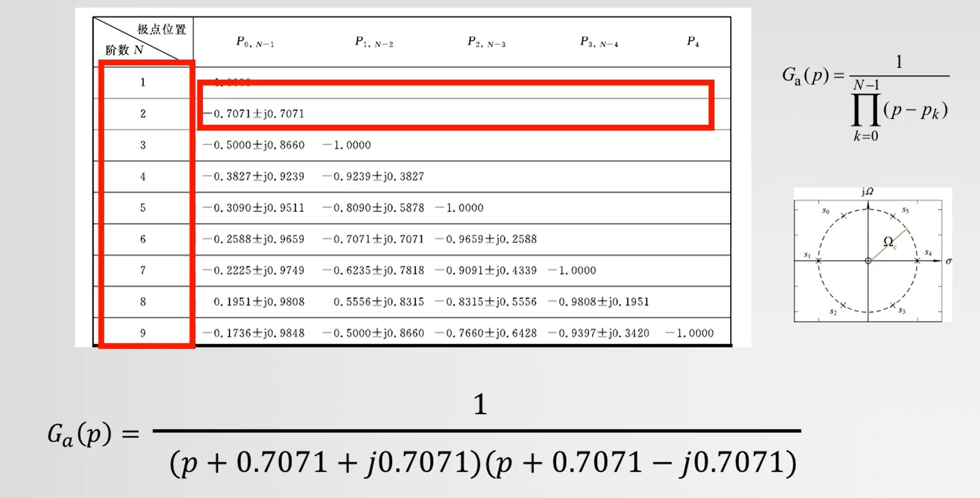The width and height of the screenshot is (980, 498).
Task: Click the 极点位置 header label
Action: (x=161, y=29)
